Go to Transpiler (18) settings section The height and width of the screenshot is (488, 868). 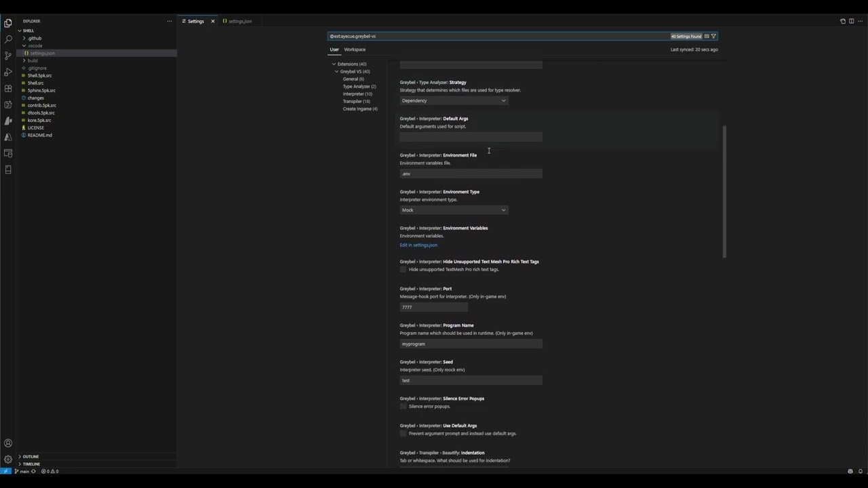(357, 101)
